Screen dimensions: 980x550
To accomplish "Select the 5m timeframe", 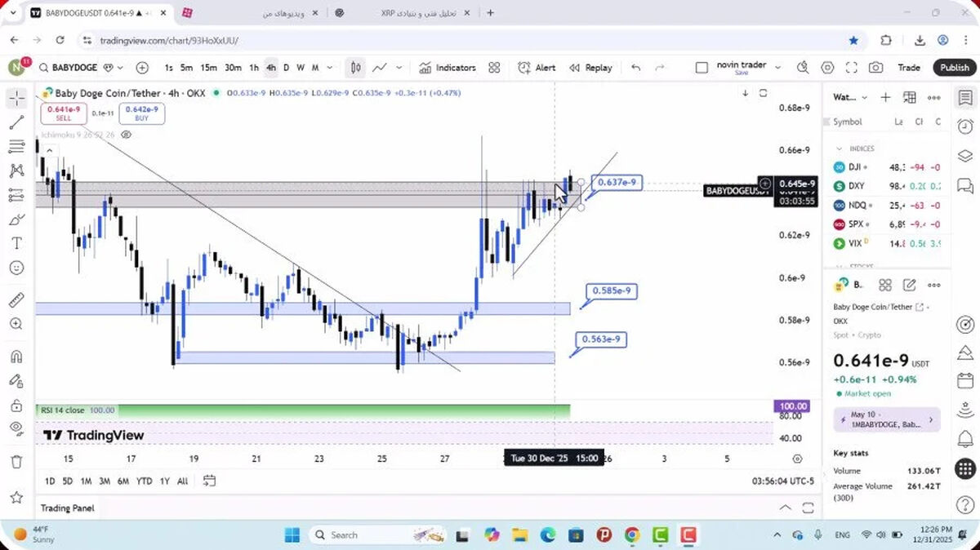I will pos(186,68).
